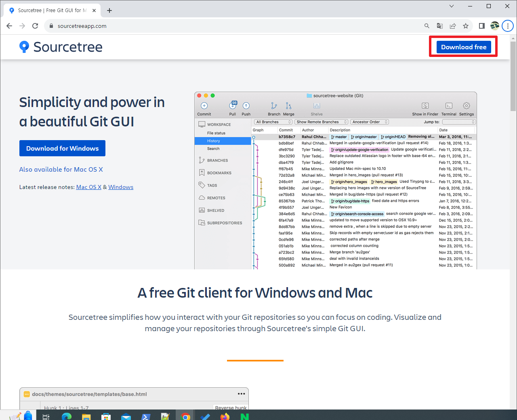This screenshot has width=517, height=420.
Task: Expand the REMOTES sidebar section
Action: (x=212, y=198)
